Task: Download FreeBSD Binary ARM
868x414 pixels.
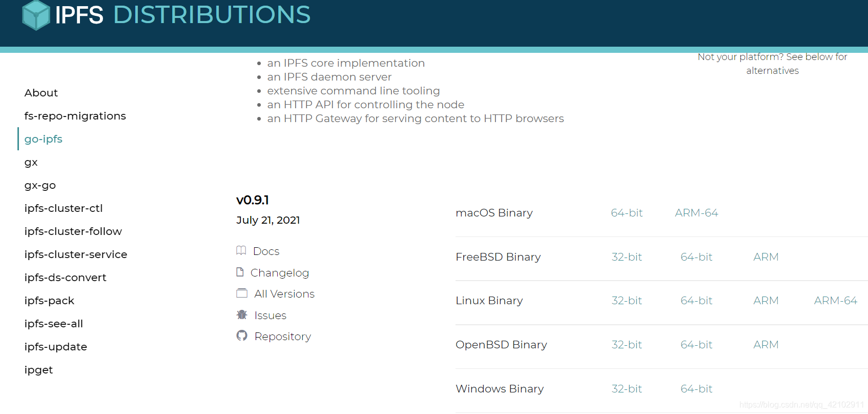Action: [766, 257]
